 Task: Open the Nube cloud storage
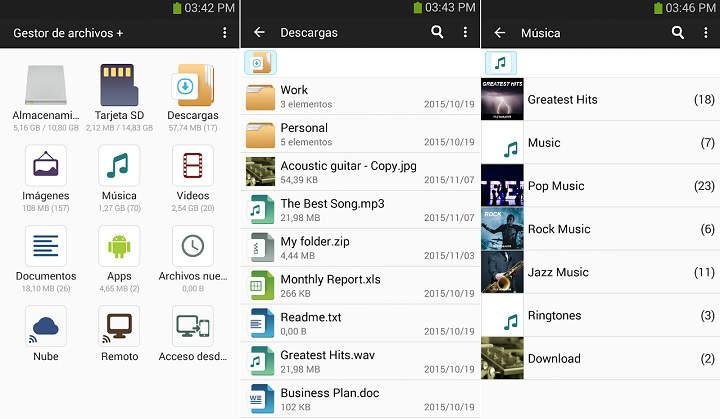click(46, 327)
